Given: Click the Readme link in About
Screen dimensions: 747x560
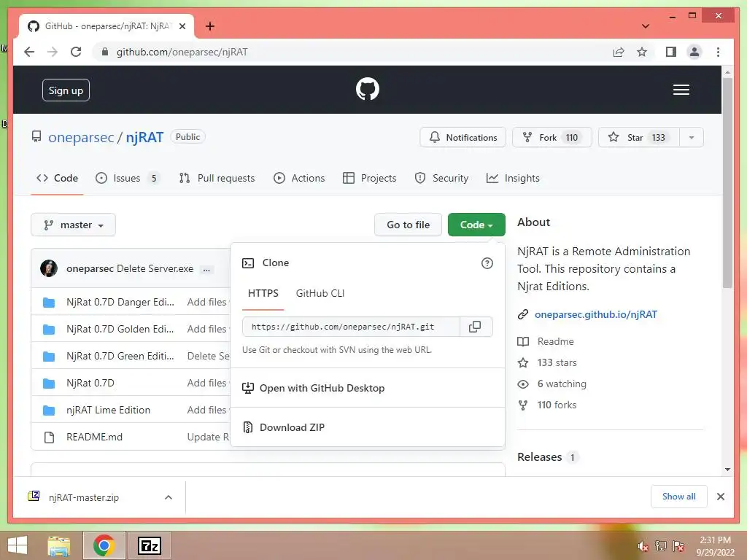Looking at the screenshot, I should pos(555,341).
